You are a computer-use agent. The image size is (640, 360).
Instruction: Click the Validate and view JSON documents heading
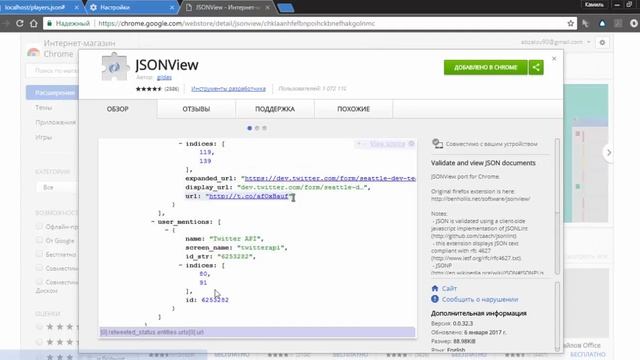[483, 163]
